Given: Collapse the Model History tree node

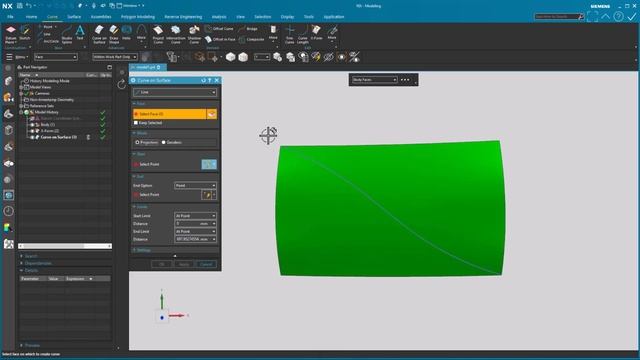Looking at the screenshot, I should pyautogui.click(x=21, y=112).
